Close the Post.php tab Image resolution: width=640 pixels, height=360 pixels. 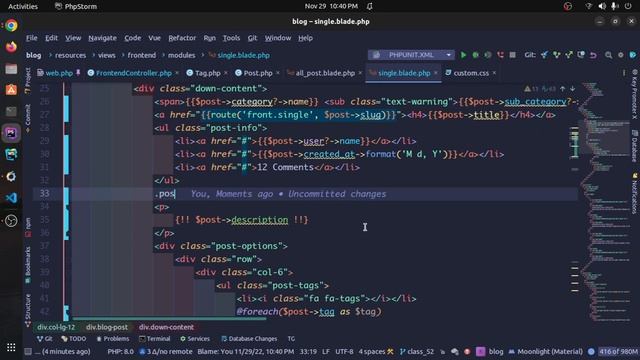coord(278,73)
